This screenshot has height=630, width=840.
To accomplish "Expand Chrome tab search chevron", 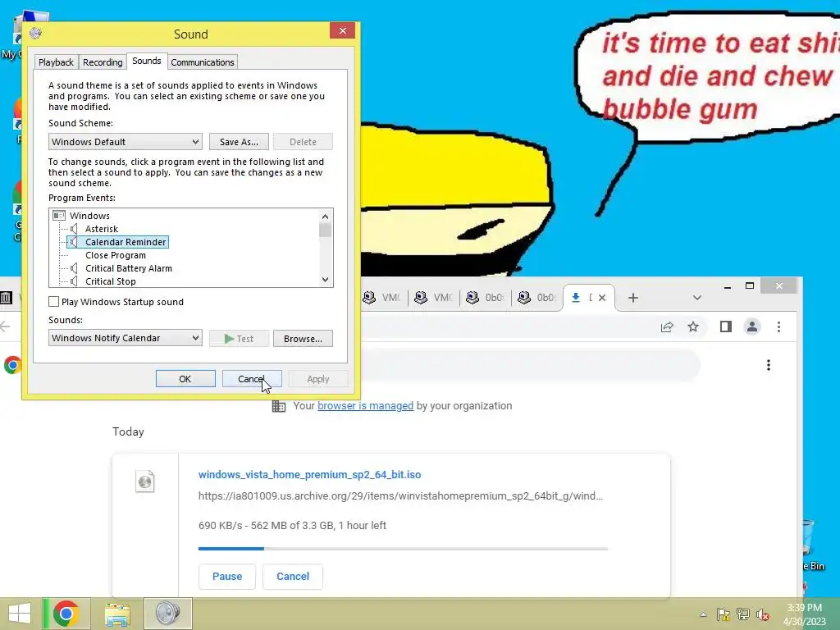I will tap(697, 298).
